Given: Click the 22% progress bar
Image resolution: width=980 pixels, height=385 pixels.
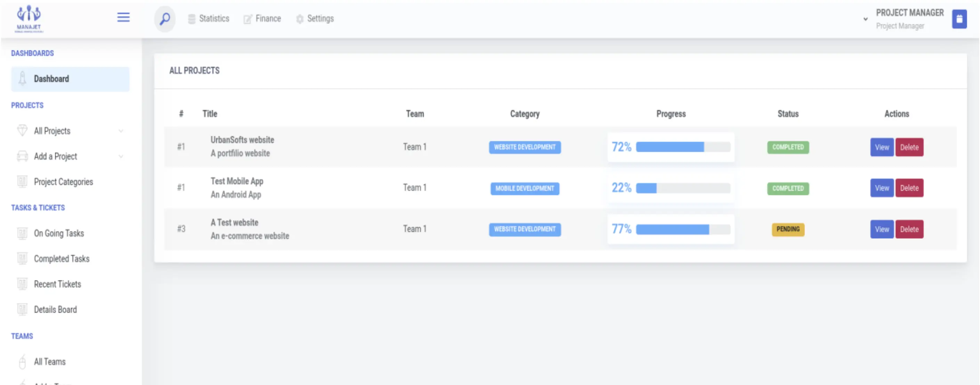Looking at the screenshot, I should point(683,188).
